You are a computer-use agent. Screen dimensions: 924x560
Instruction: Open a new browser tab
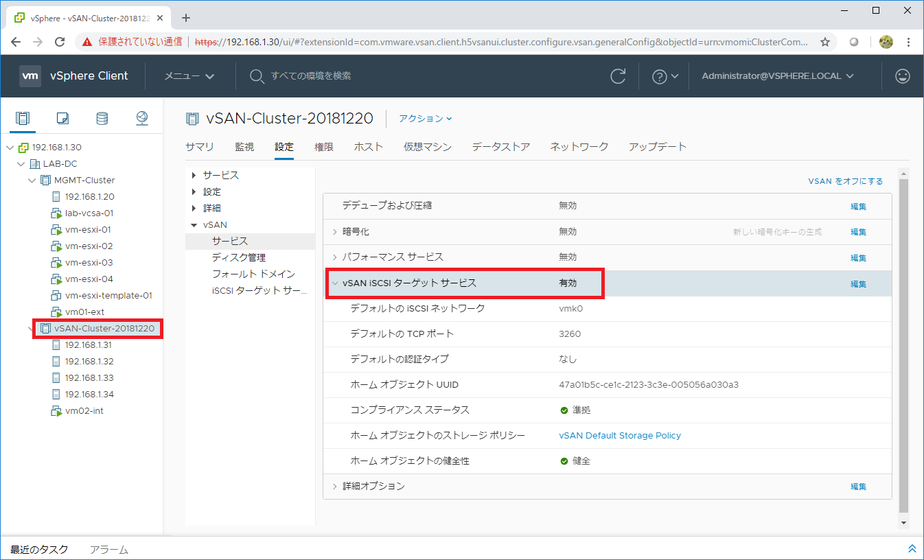coord(185,18)
